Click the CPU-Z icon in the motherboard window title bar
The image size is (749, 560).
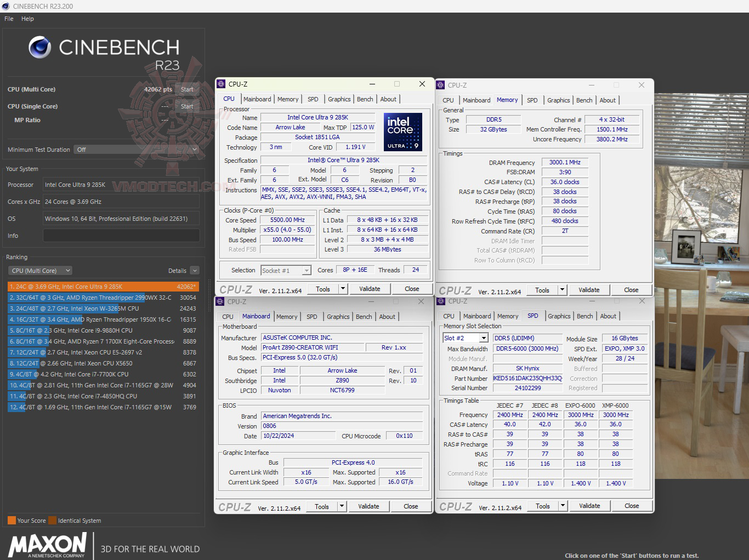[x=220, y=301]
